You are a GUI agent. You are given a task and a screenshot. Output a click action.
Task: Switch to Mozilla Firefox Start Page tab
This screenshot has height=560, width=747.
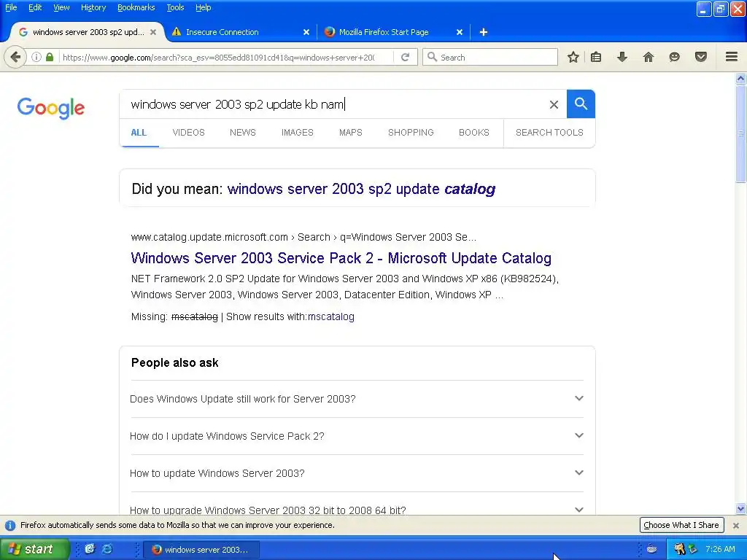pyautogui.click(x=393, y=32)
